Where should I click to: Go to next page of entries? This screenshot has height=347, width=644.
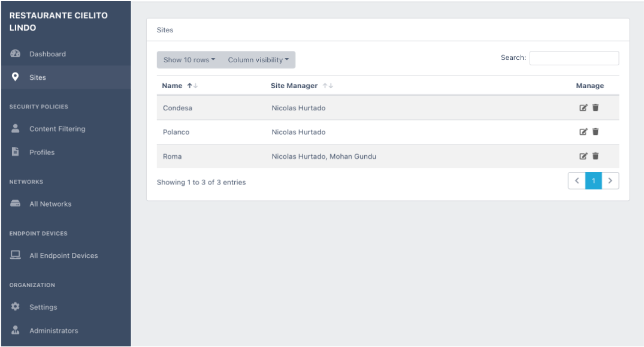tap(610, 180)
